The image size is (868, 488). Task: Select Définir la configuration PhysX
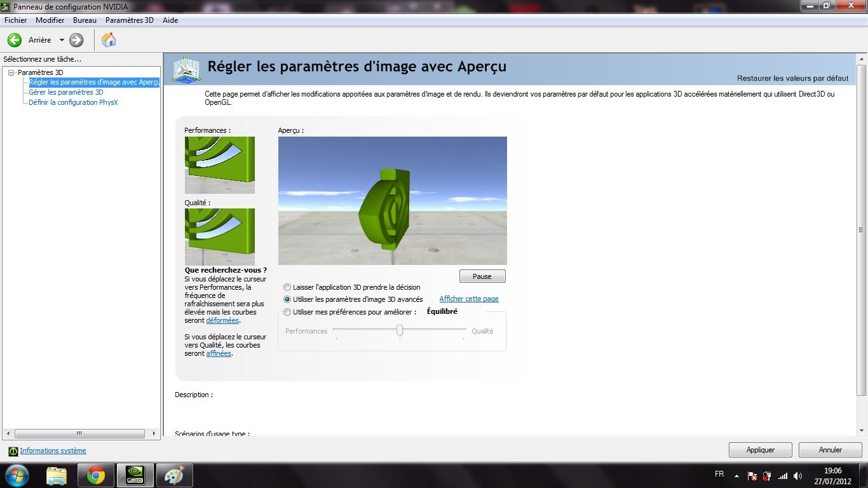click(x=74, y=102)
